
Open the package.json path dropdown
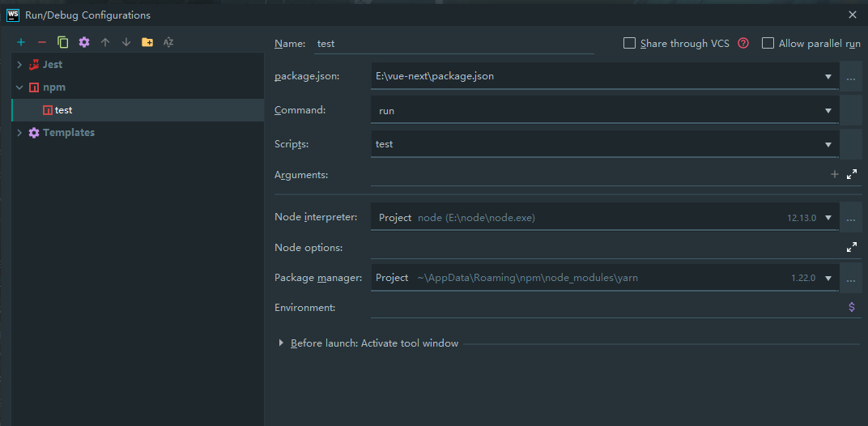(828, 77)
